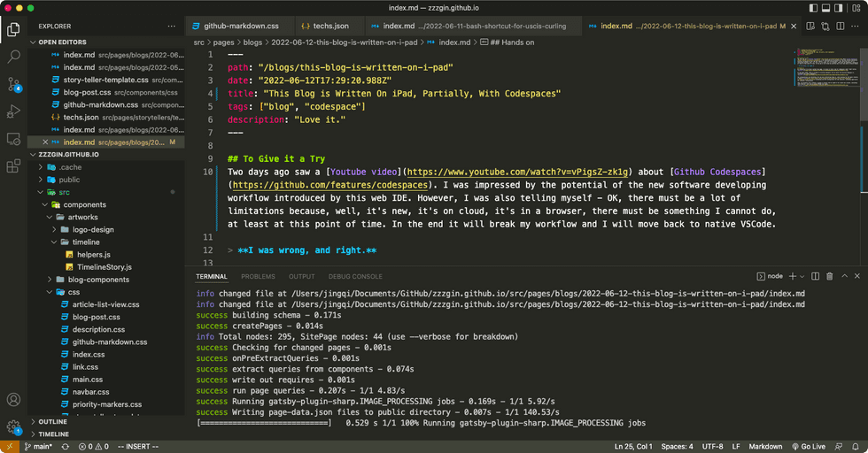This screenshot has width=868, height=453.
Task: Toggle secondary side bar visibility
Action: 839,8
